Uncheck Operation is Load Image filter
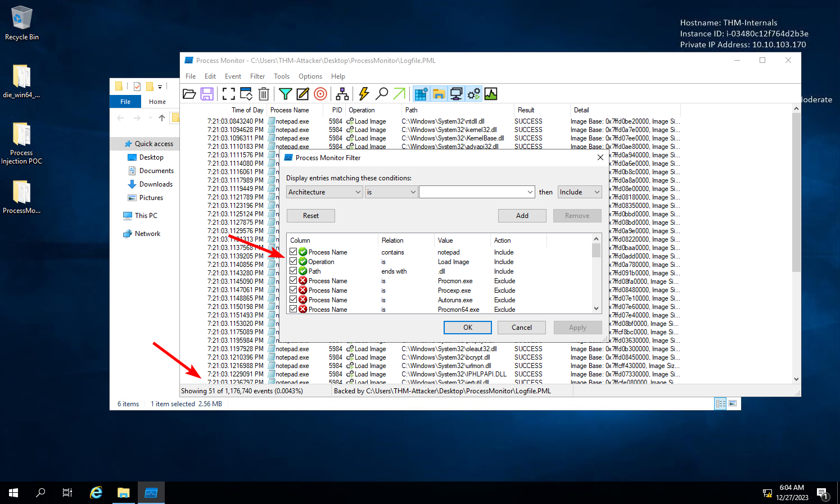840x504 pixels. tap(293, 261)
